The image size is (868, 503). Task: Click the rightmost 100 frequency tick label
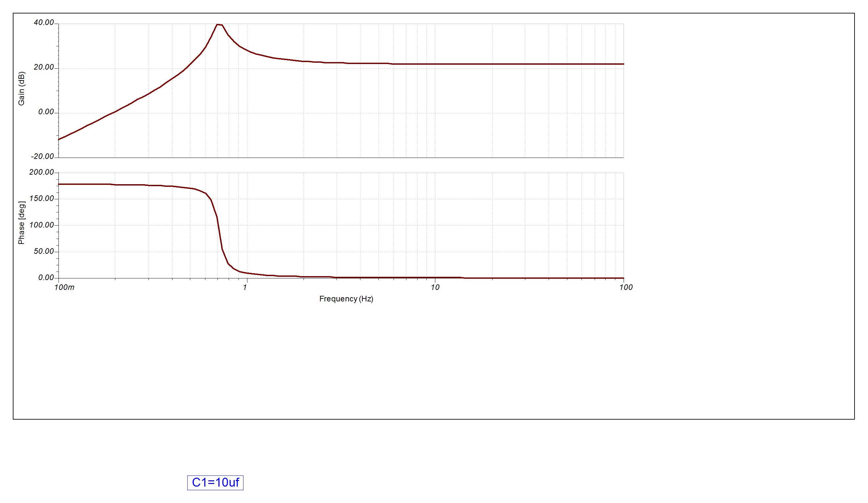(626, 288)
